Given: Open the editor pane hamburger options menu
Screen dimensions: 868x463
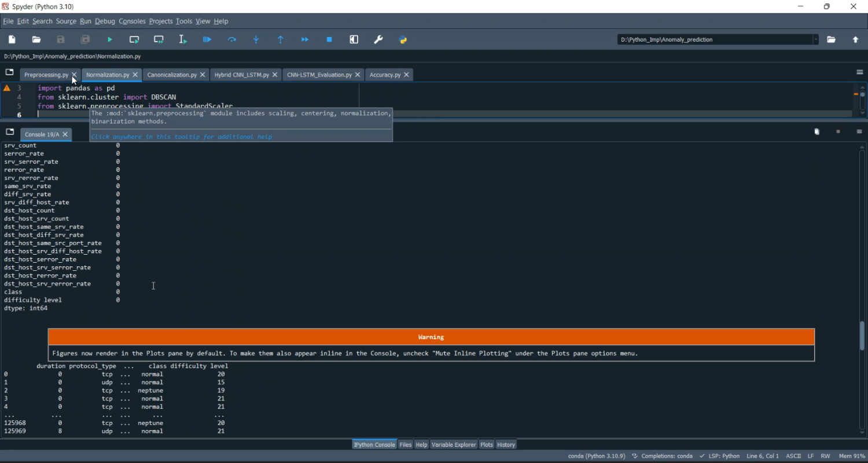Looking at the screenshot, I should (x=859, y=72).
